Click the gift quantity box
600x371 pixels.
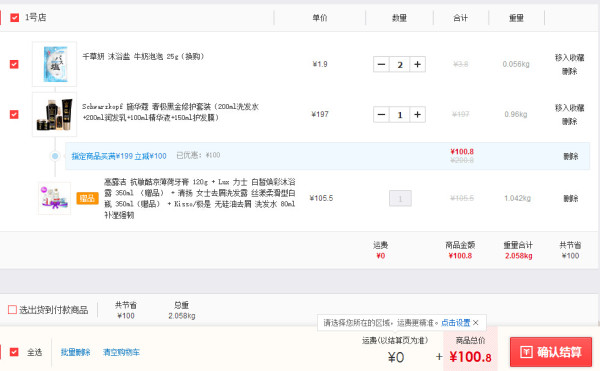tap(400, 199)
